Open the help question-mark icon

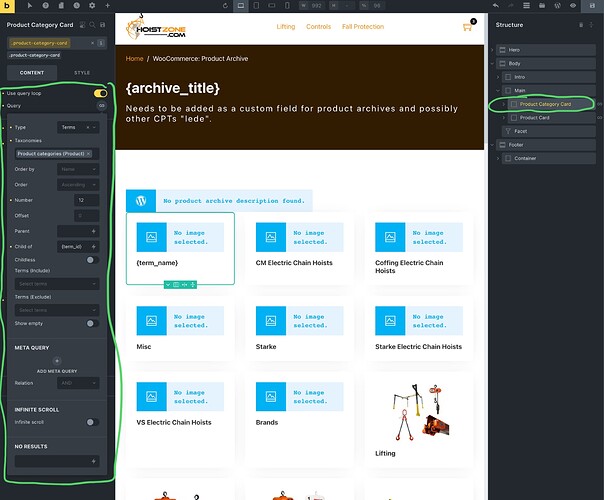pos(45,5)
